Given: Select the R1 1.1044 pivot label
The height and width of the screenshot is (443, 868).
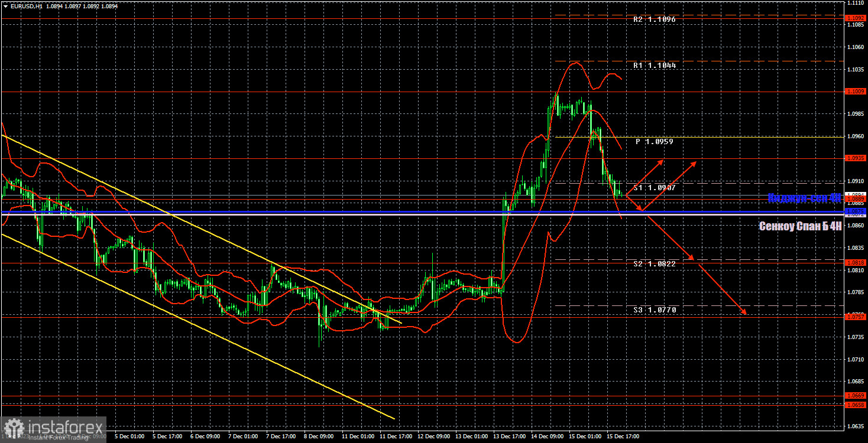Looking at the screenshot, I should 655,66.
